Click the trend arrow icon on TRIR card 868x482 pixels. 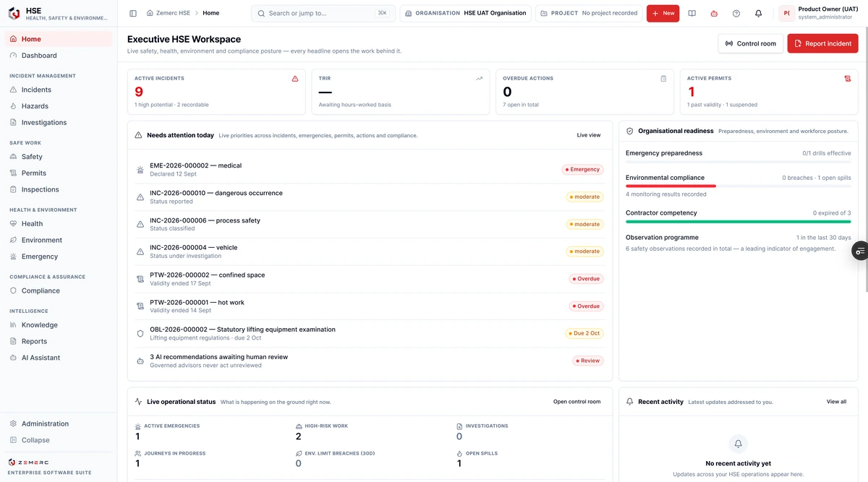tap(479, 79)
